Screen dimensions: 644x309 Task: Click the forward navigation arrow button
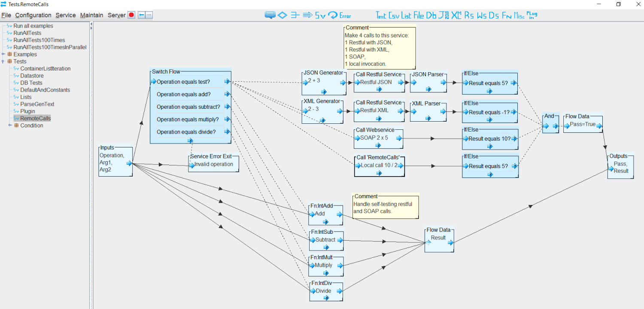(x=149, y=15)
